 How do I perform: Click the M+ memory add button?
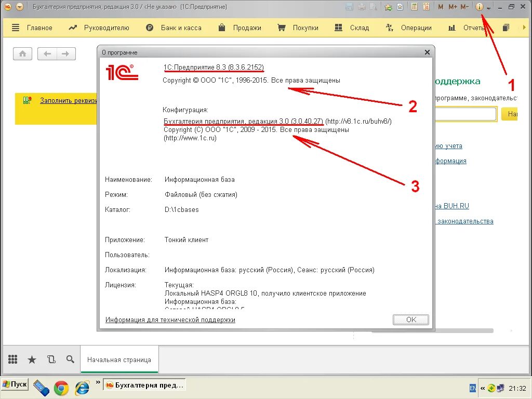pos(453,7)
